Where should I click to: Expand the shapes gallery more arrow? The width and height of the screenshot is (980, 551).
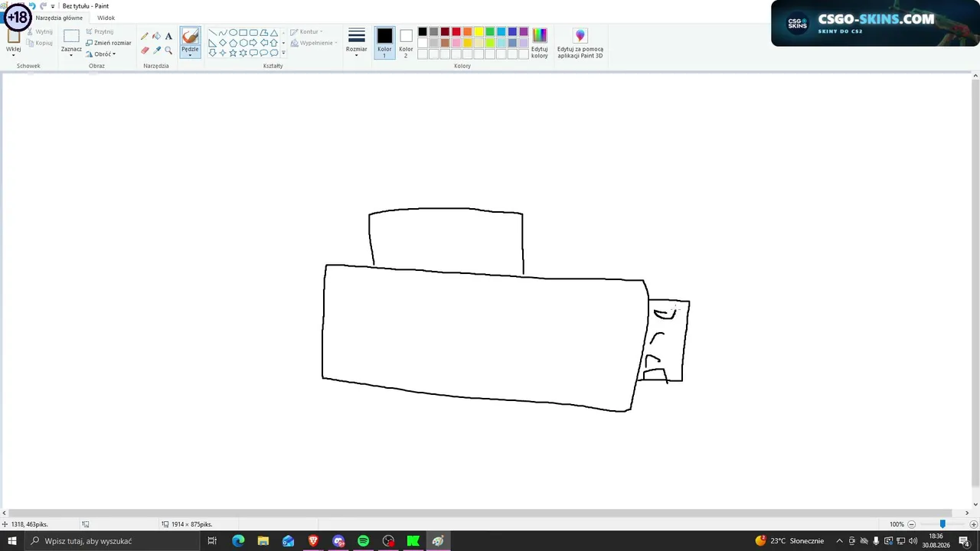pyautogui.click(x=283, y=53)
